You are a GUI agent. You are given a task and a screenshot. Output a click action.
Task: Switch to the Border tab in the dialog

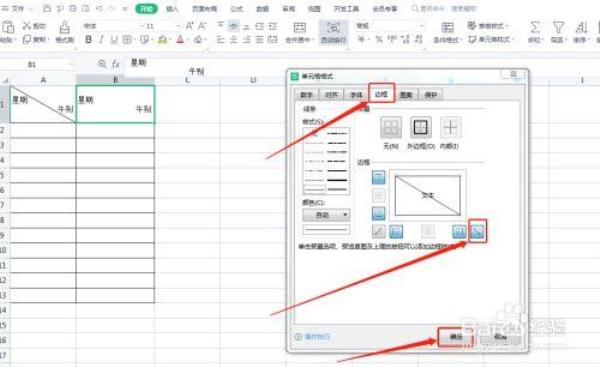(x=382, y=93)
